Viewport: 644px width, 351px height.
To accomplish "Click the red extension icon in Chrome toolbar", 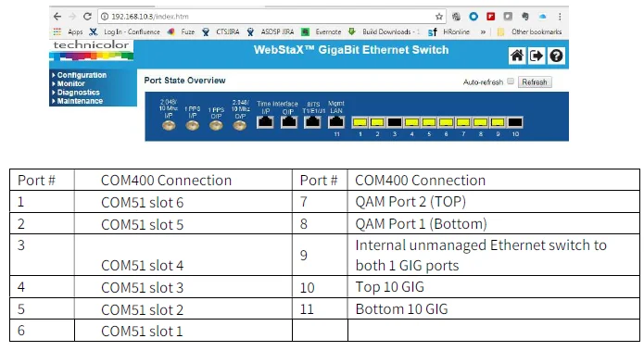I will 491,17.
